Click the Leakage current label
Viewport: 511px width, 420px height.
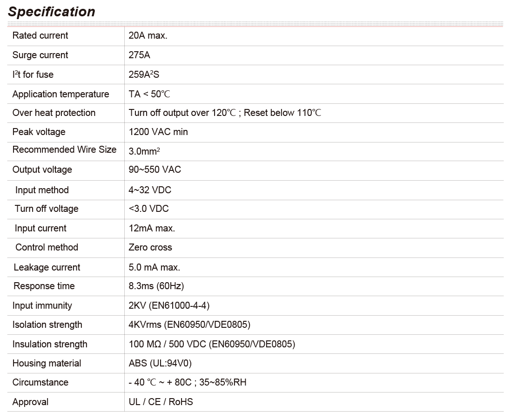47,267
